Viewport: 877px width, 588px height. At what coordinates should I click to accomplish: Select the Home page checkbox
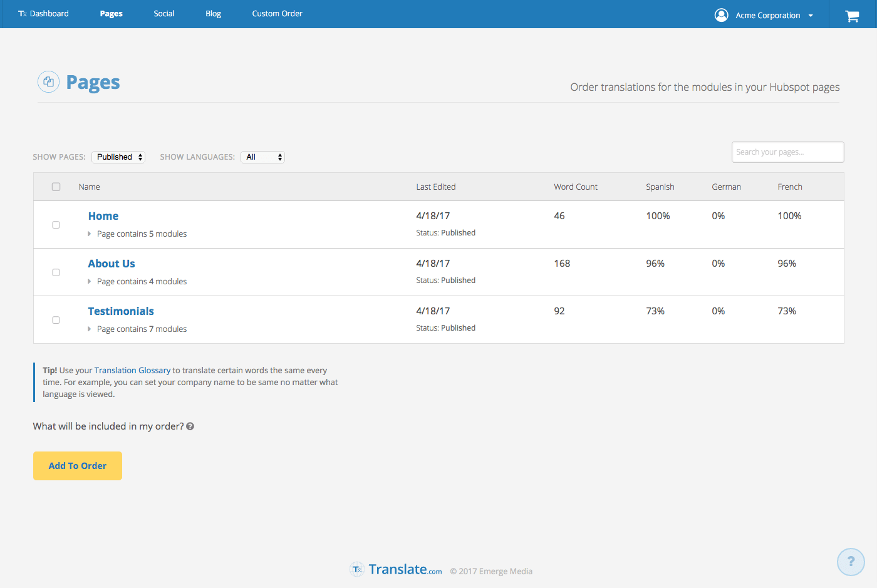(x=56, y=225)
